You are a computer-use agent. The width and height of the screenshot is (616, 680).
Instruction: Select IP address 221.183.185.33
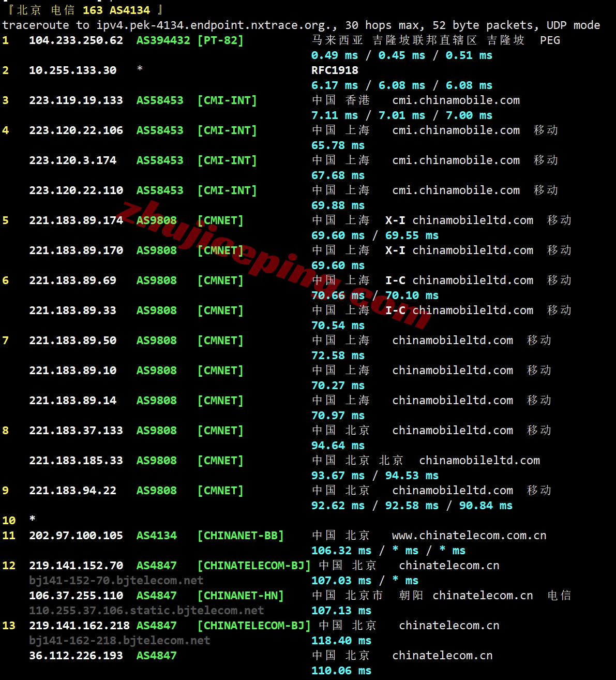click(x=76, y=461)
